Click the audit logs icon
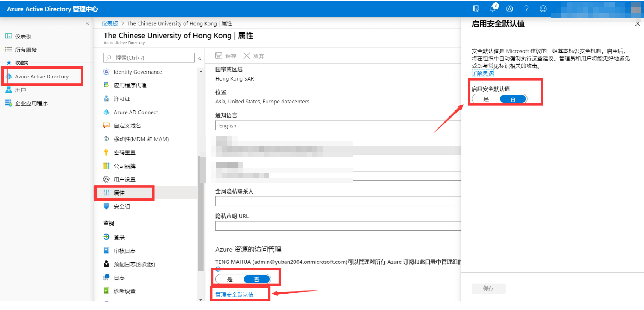The image size is (644, 310). (106, 250)
